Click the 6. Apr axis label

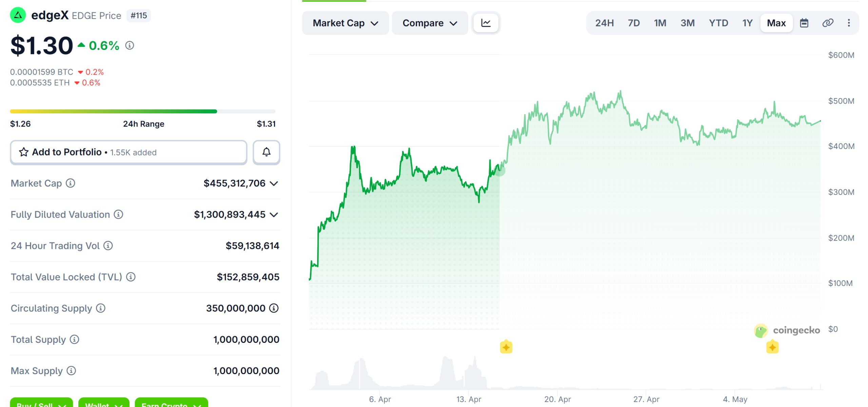point(380,399)
